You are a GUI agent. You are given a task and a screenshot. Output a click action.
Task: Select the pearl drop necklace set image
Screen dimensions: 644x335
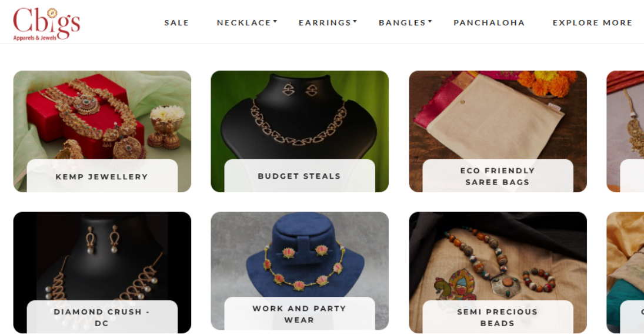click(102, 256)
